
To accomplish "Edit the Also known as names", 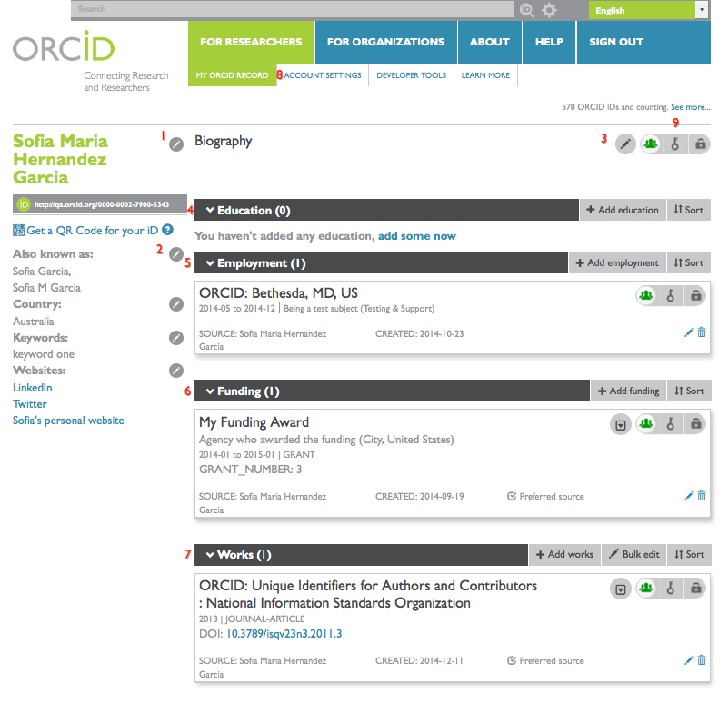I will 176,254.
